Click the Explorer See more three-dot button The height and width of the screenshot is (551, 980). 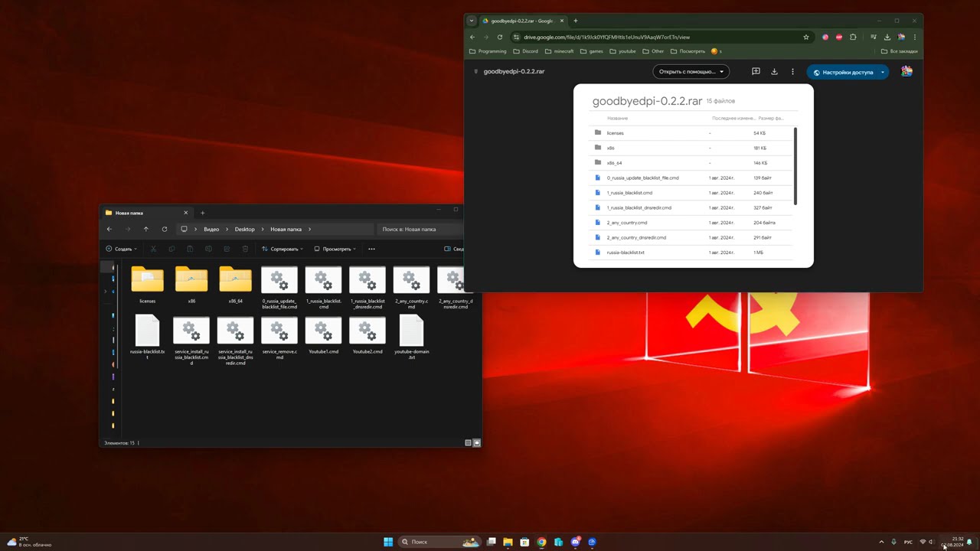pos(372,249)
